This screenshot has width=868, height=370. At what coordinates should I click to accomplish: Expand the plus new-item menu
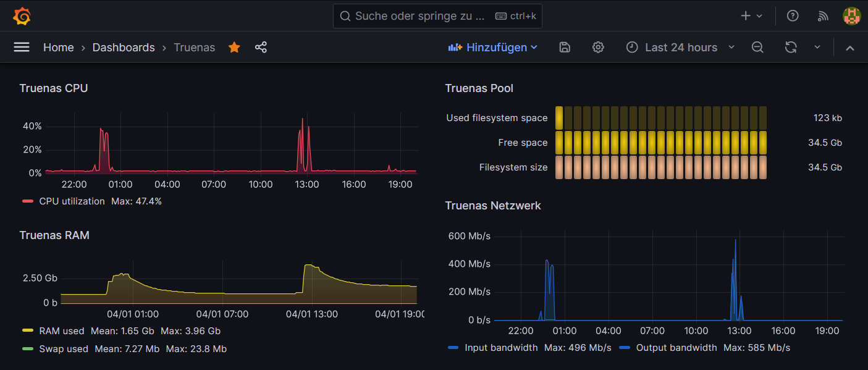(752, 16)
